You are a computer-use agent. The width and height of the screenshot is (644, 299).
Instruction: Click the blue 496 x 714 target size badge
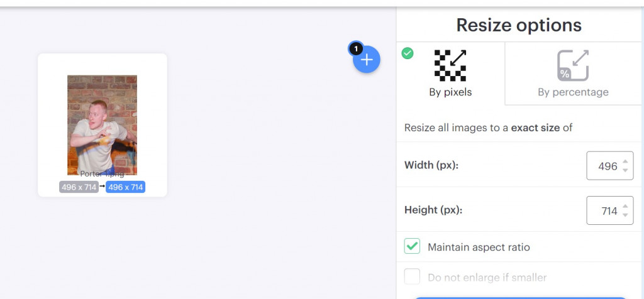[x=125, y=187]
